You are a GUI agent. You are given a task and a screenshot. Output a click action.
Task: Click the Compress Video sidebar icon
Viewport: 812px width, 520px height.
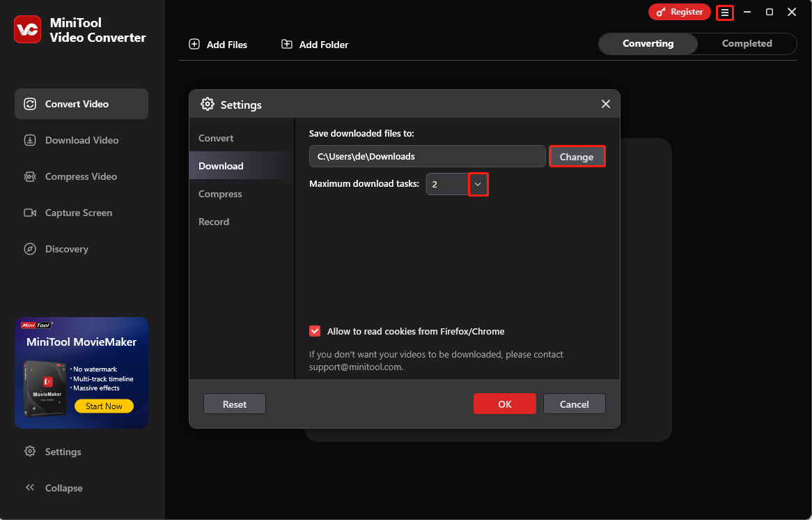[30, 176]
